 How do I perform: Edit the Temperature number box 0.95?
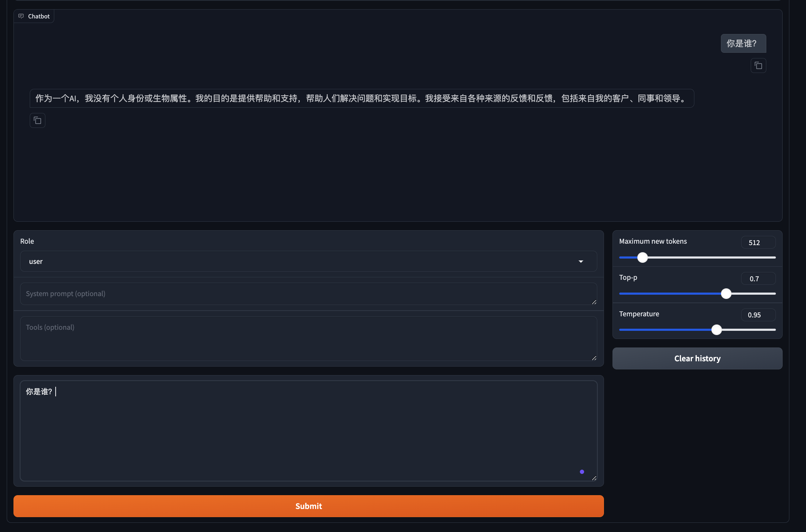758,315
